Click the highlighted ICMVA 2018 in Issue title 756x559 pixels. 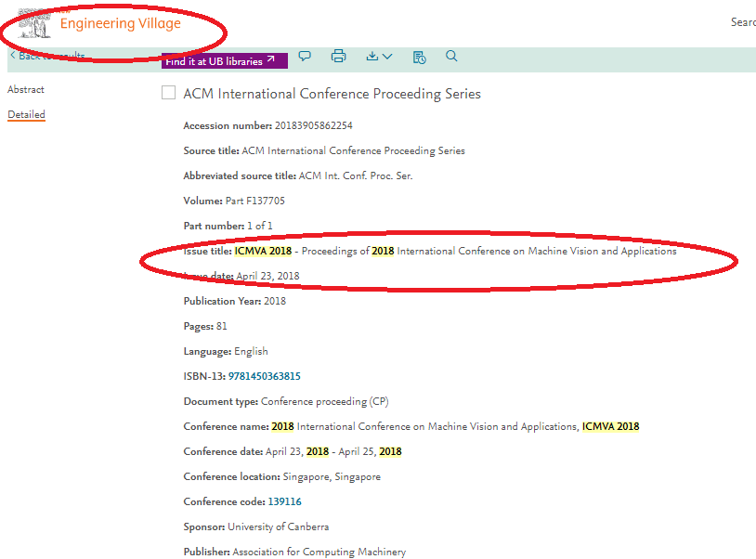click(263, 251)
